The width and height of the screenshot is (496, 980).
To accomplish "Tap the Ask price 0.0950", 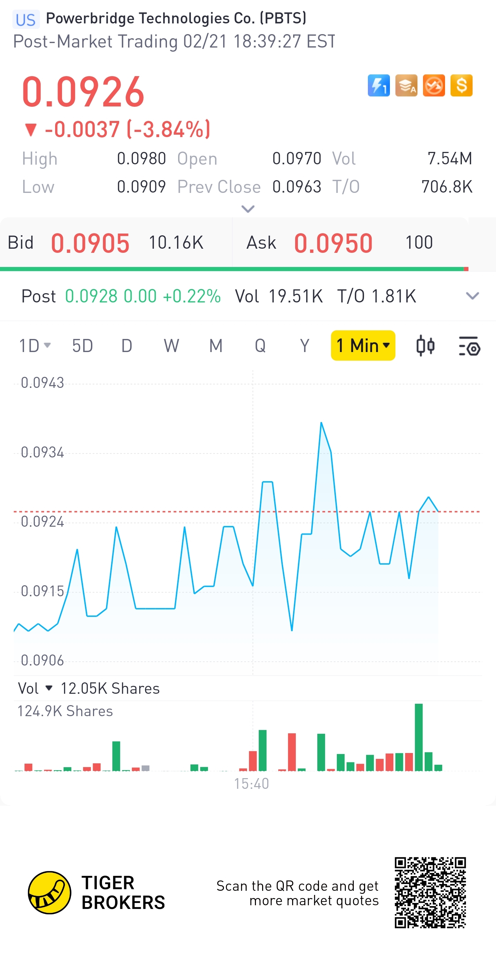I will (x=333, y=243).
